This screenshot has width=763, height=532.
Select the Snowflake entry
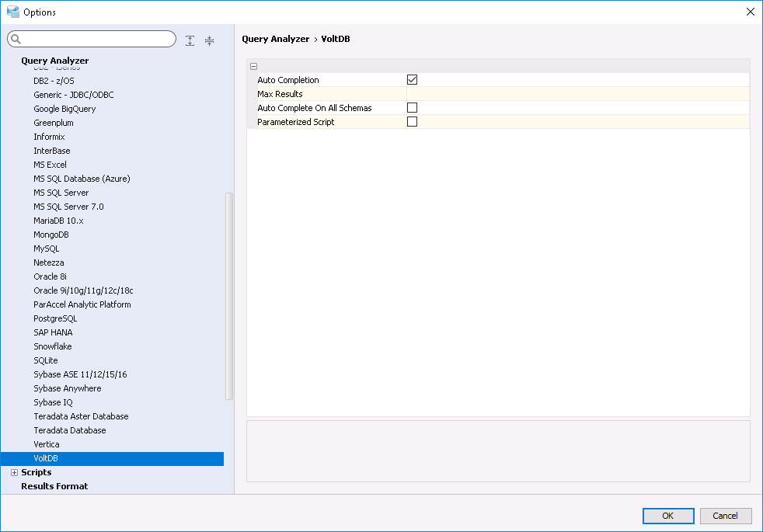(x=53, y=346)
